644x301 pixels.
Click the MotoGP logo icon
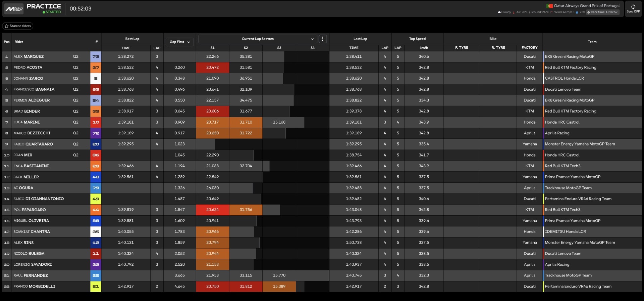(14, 9)
